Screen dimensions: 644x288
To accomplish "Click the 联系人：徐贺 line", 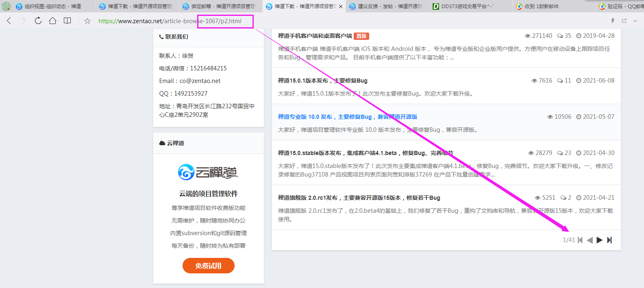I will (x=176, y=56).
